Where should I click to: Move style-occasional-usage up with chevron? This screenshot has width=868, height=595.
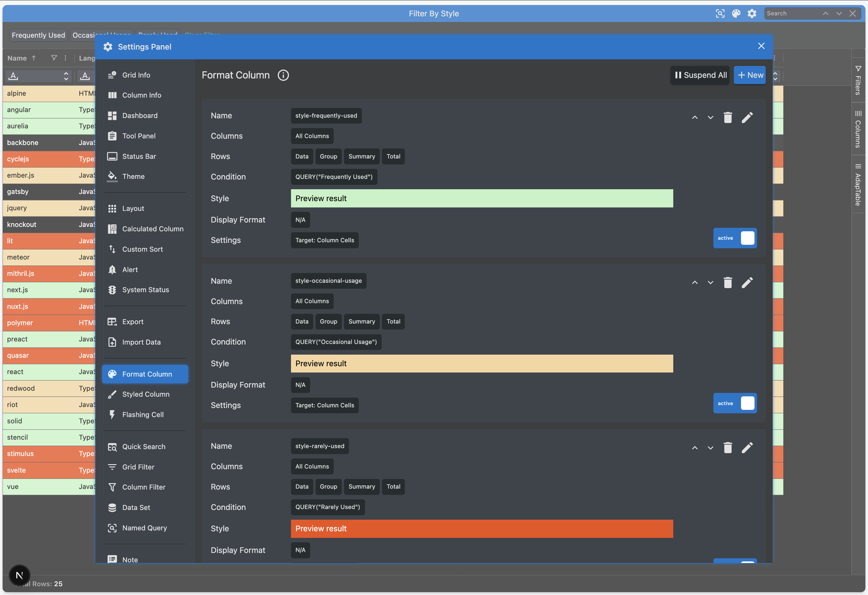click(x=695, y=283)
